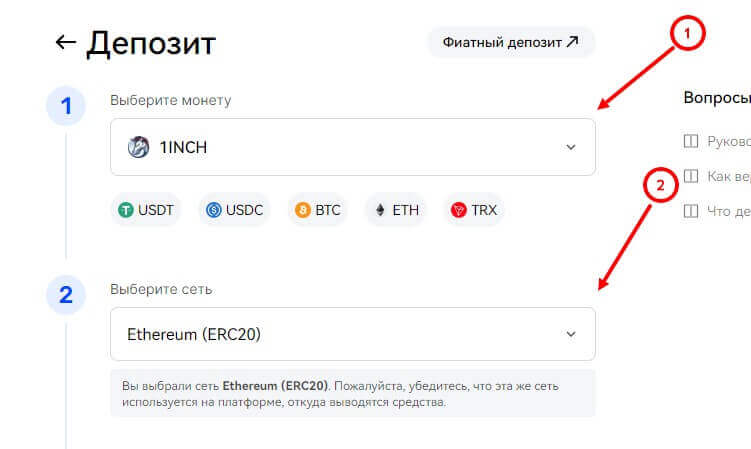
Task: Open the 1INCH coin selection dropdown
Action: (352, 147)
